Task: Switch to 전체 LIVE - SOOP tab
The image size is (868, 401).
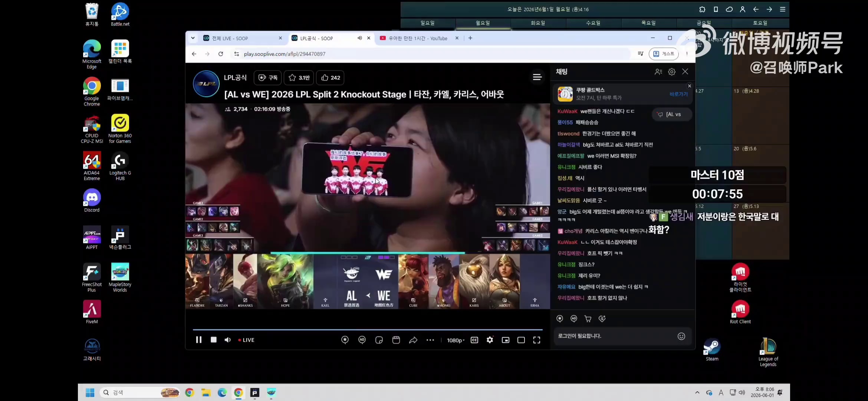Action: [x=243, y=38]
